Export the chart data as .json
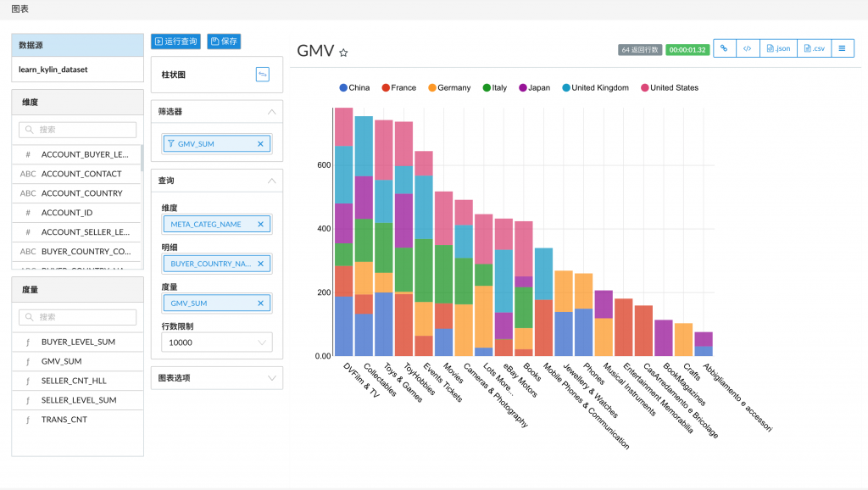This screenshot has height=490, width=868. pyautogui.click(x=777, y=49)
